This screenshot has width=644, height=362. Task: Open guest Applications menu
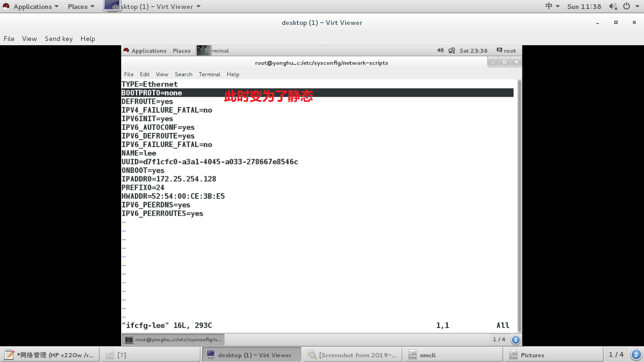tap(145, 50)
